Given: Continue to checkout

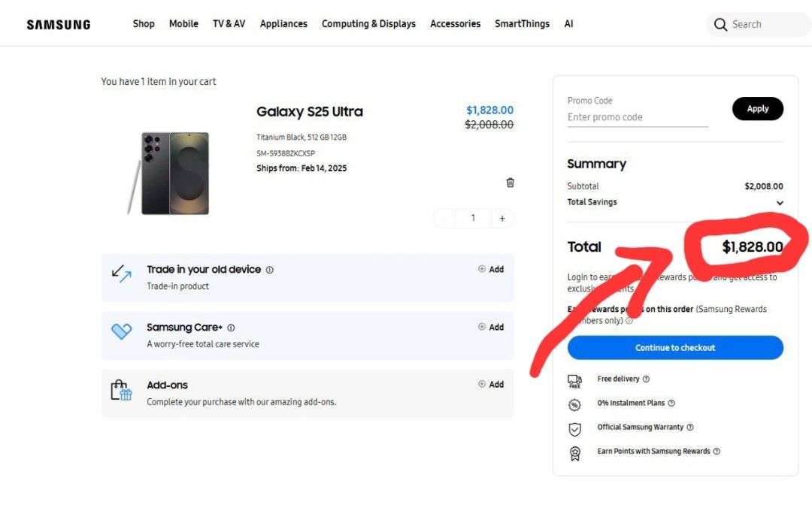Looking at the screenshot, I should tap(675, 348).
